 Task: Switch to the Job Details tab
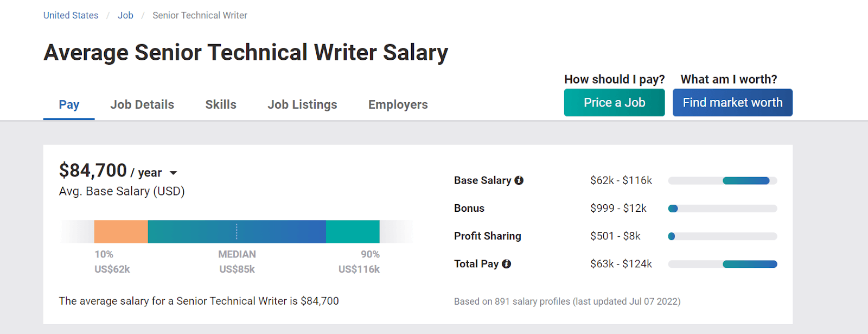tap(142, 105)
